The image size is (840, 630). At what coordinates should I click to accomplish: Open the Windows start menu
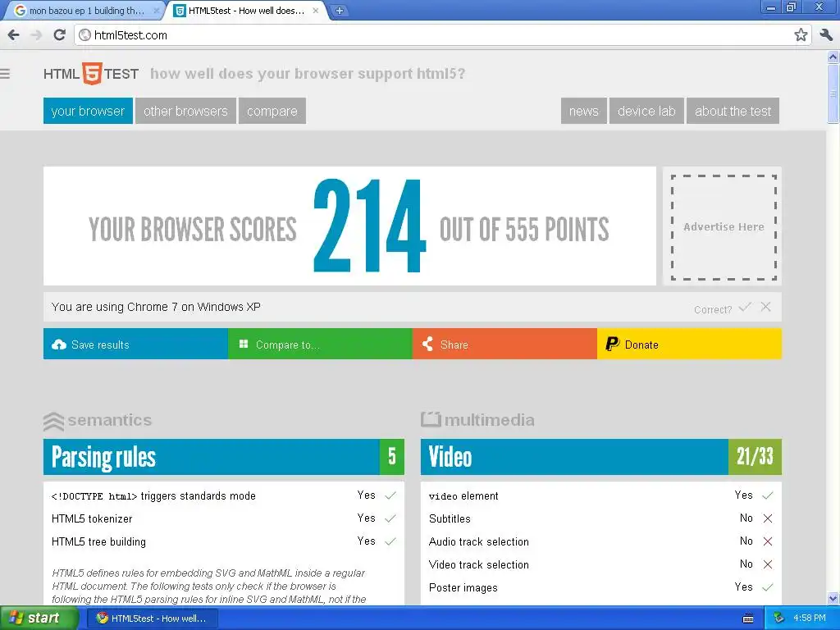(x=39, y=619)
